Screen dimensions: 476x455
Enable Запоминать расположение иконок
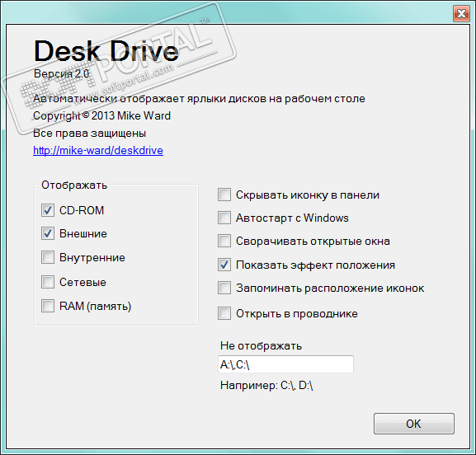pyautogui.click(x=224, y=288)
